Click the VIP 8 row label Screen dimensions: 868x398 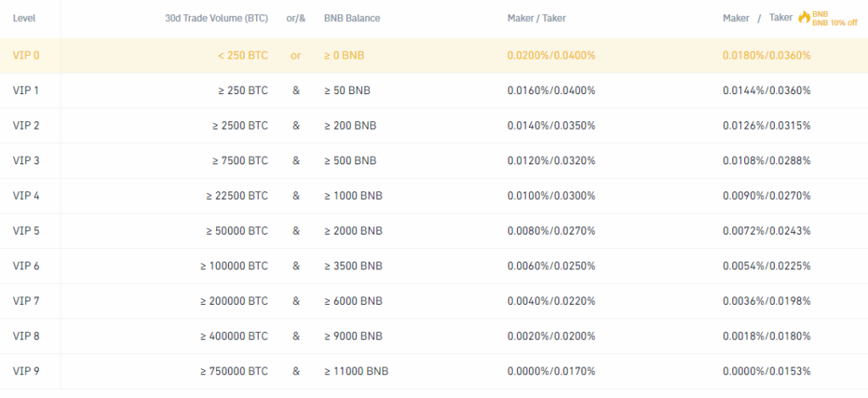(26, 336)
